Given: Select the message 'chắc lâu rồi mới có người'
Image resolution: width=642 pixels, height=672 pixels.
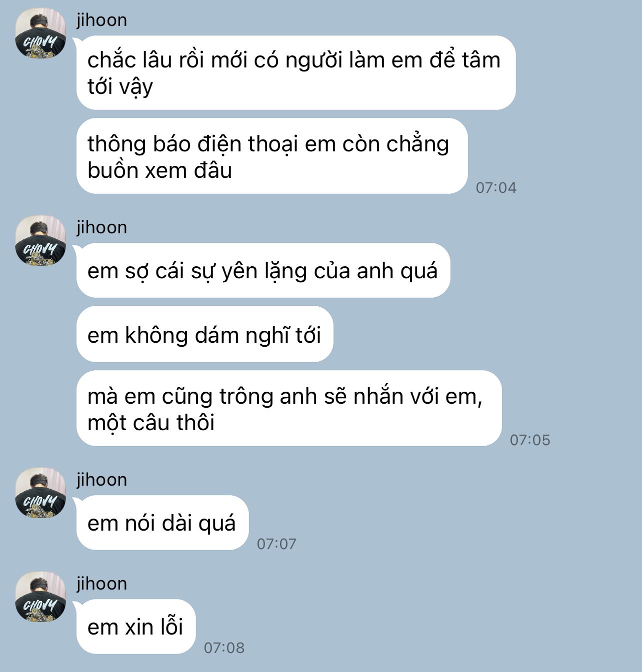Looking at the screenshot, I should pos(296,72).
